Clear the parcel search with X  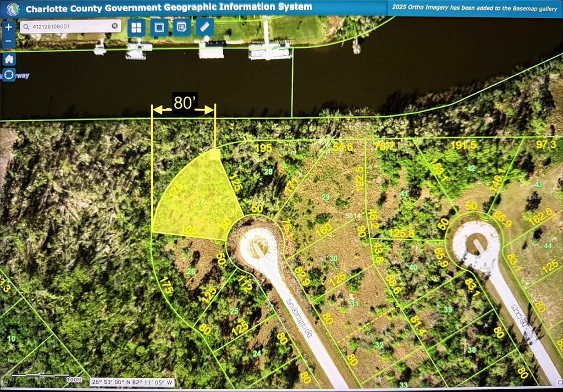point(114,26)
